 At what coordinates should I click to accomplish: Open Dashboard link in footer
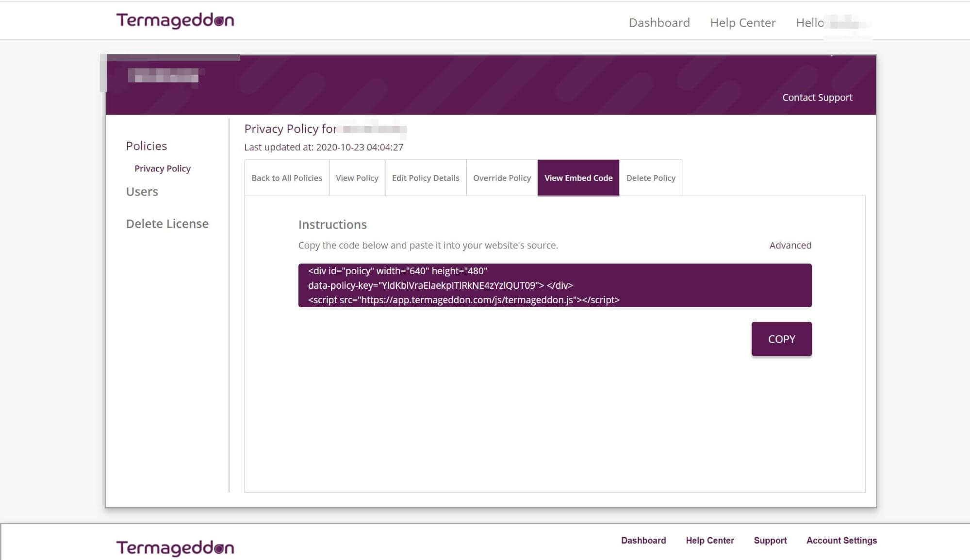click(643, 541)
